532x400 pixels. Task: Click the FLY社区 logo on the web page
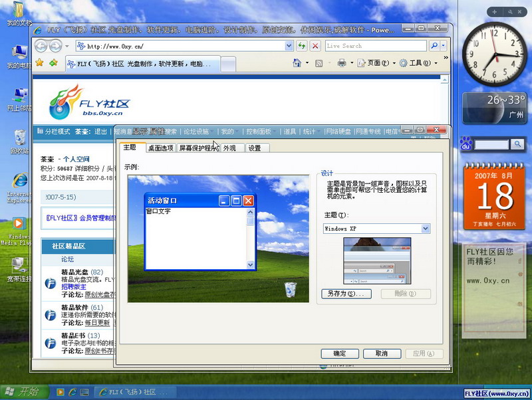tap(90, 102)
